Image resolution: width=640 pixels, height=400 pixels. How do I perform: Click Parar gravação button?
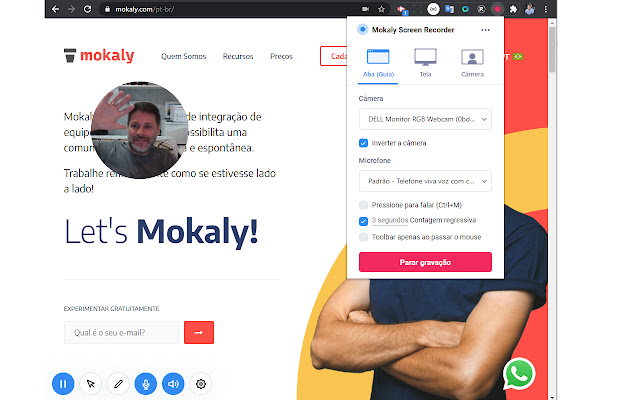[425, 262]
